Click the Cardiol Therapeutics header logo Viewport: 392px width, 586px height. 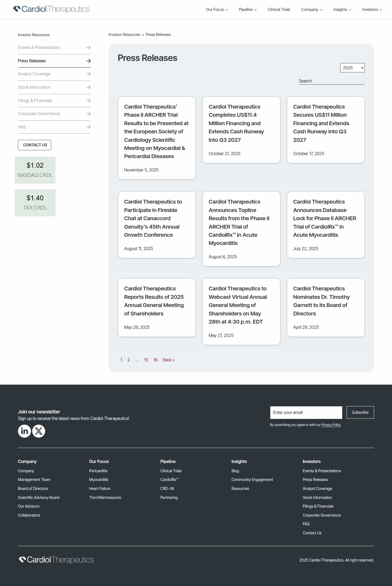coord(51,9)
